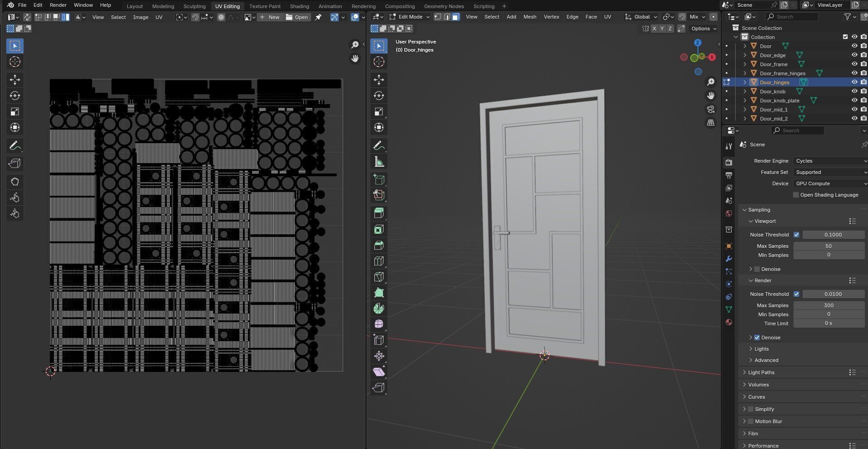Select the UV editor Rip Region tool
The height and width of the screenshot is (449, 868).
pos(15,164)
